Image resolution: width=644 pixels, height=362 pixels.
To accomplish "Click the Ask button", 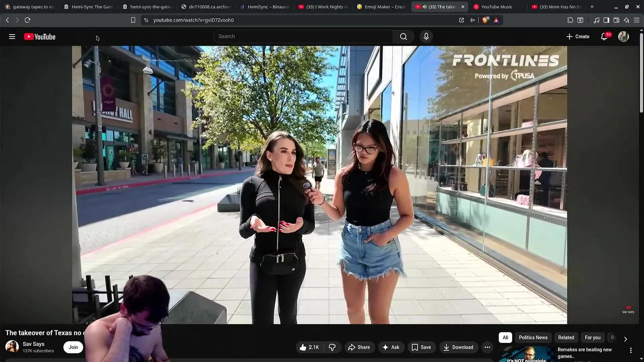I will pyautogui.click(x=391, y=347).
